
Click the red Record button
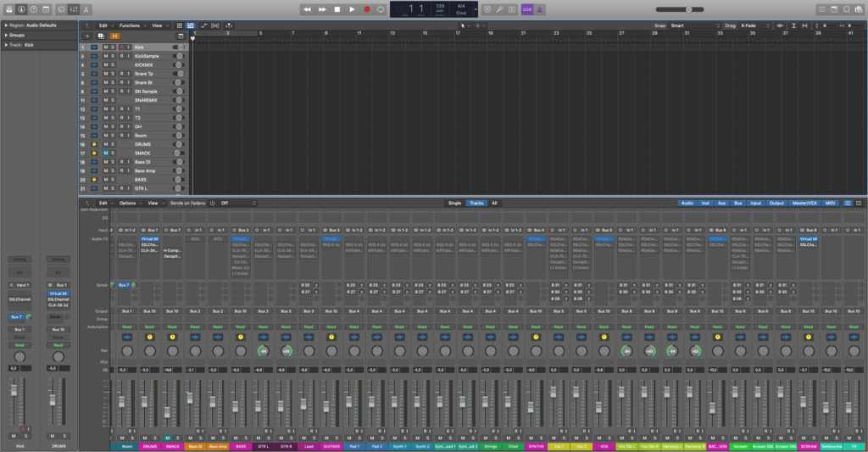point(366,9)
